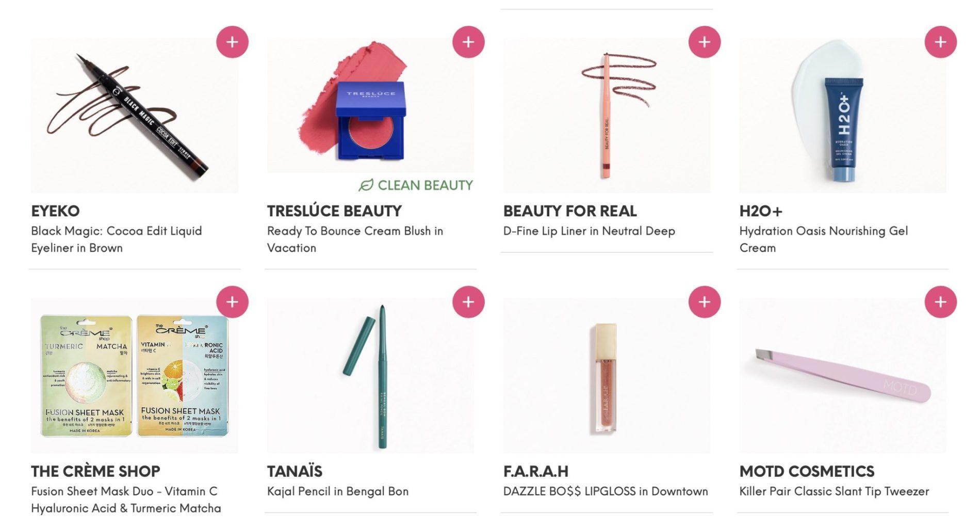Add the Treslúce cream blush with plus icon
Screen dimensions: 980x528
[468, 42]
